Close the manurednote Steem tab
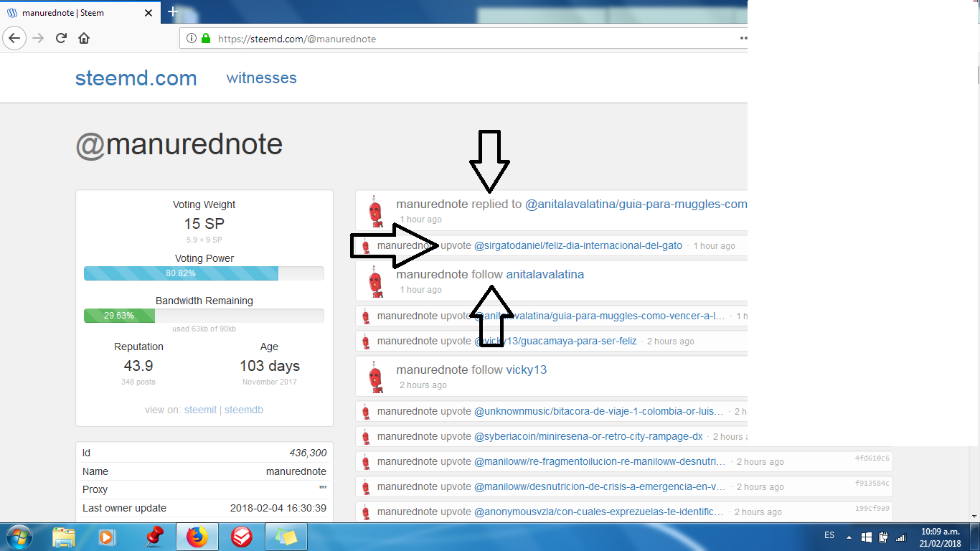This screenshot has width=980, height=551. tap(149, 12)
